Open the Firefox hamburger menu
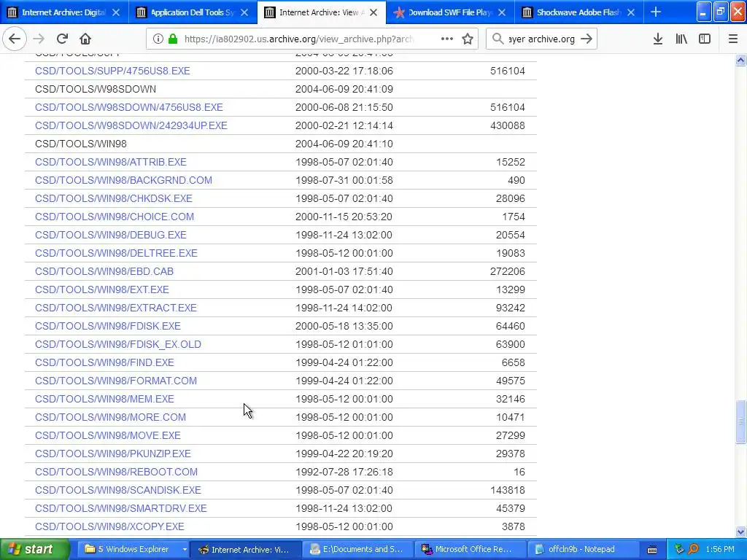This screenshot has width=747, height=560. click(x=733, y=39)
